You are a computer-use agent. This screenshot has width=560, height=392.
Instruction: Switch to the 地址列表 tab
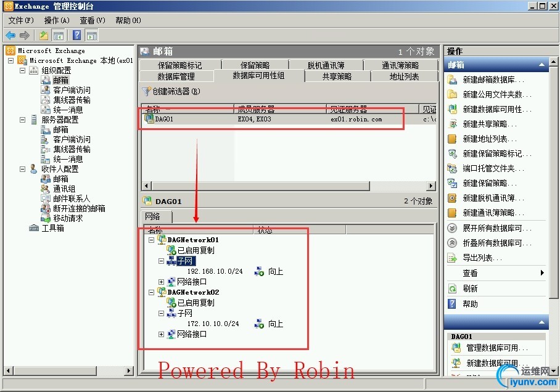click(x=404, y=76)
